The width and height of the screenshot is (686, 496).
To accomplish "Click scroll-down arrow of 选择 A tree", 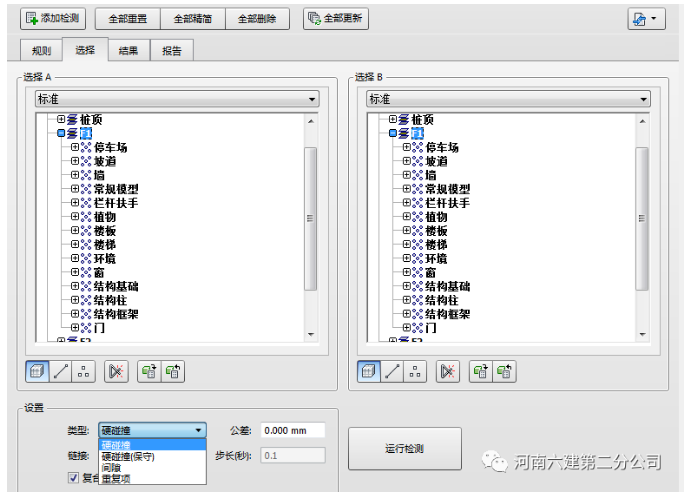I will (x=311, y=335).
